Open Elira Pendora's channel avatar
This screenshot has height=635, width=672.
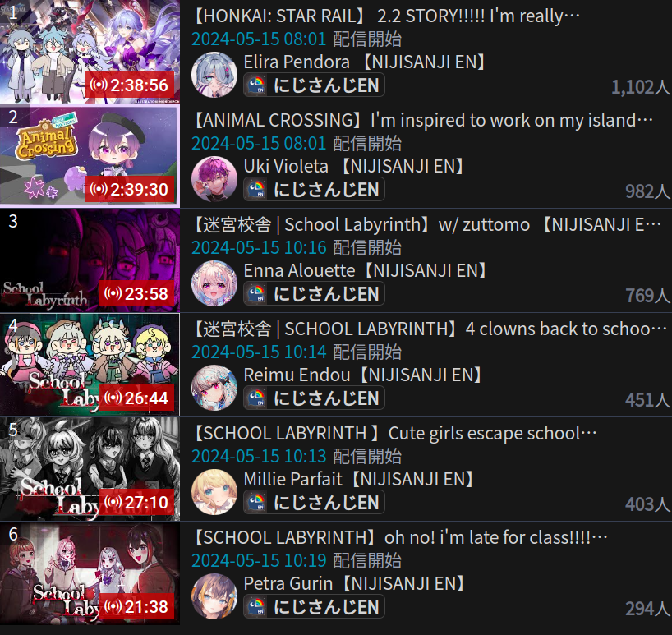[214, 75]
